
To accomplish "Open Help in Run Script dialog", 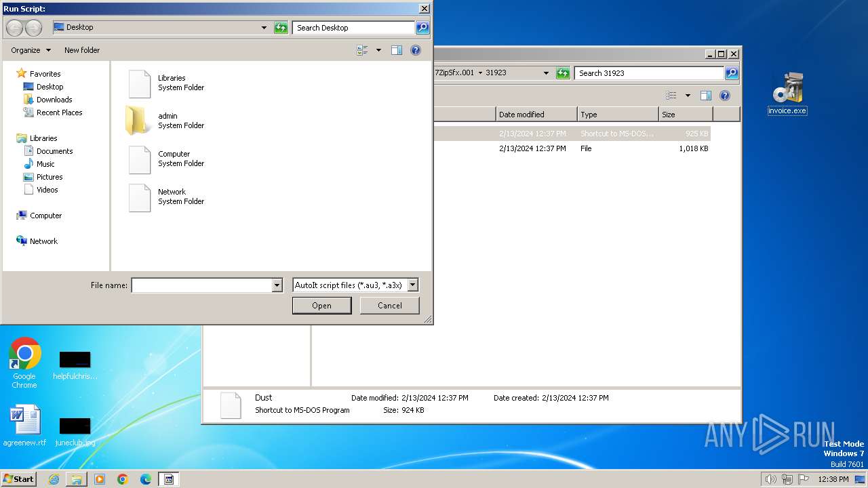I will pyautogui.click(x=416, y=50).
